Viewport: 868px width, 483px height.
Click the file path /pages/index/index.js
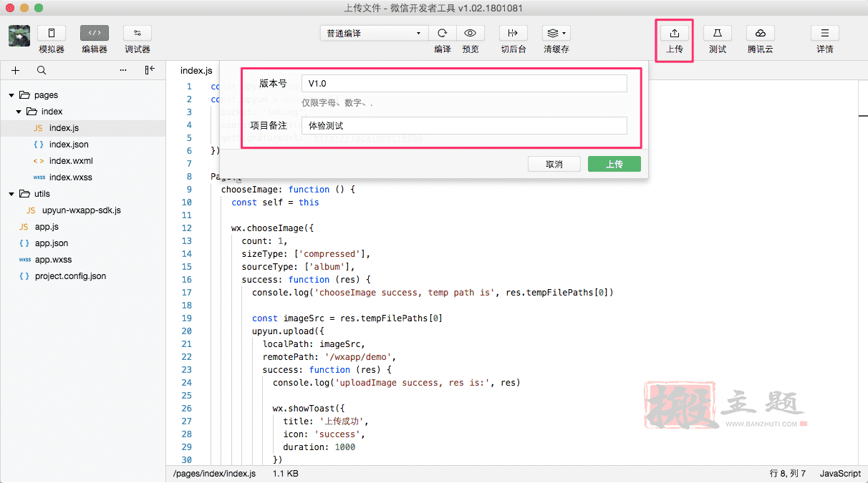point(214,474)
